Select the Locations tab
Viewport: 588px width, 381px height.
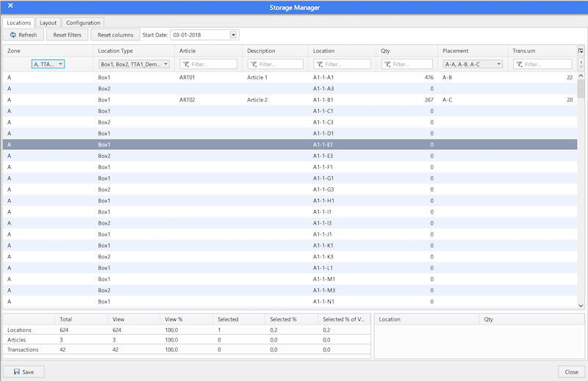pos(19,23)
